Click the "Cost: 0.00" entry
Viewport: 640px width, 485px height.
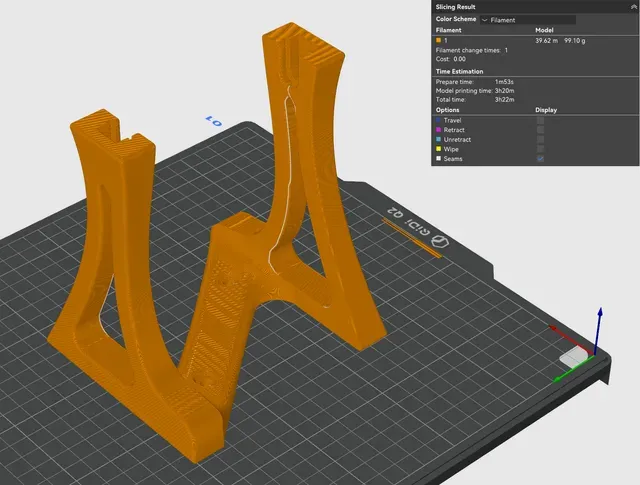(451, 59)
